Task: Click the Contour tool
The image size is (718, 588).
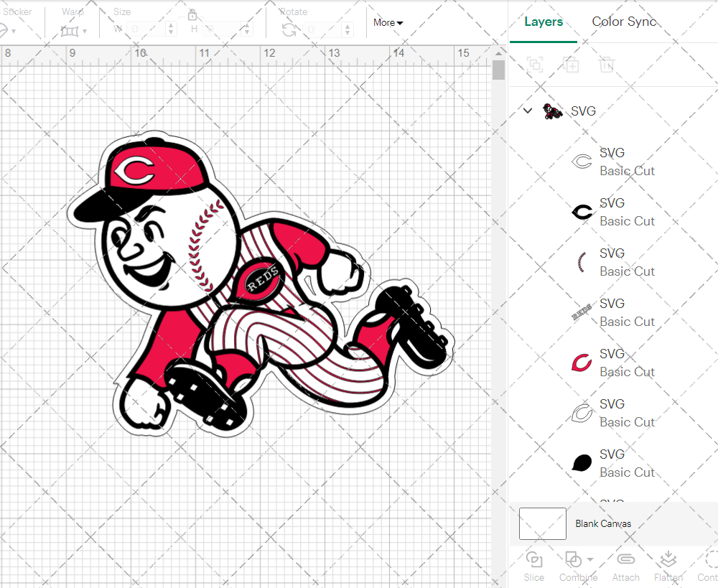Action: pyautogui.click(x=709, y=567)
